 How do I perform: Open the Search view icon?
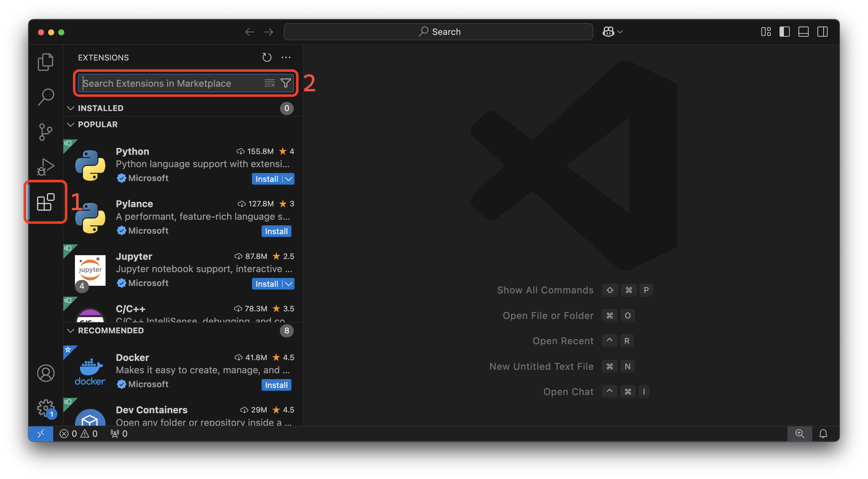pyautogui.click(x=46, y=97)
